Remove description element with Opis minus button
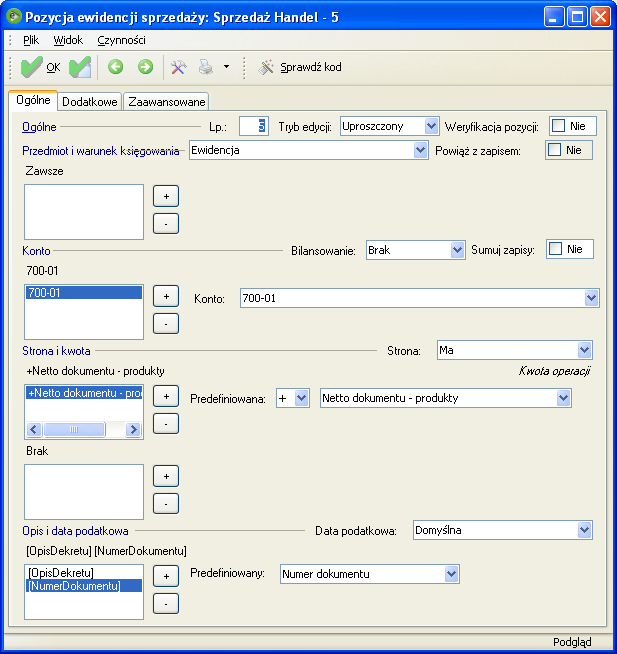The width and height of the screenshot is (617, 654). [166, 604]
